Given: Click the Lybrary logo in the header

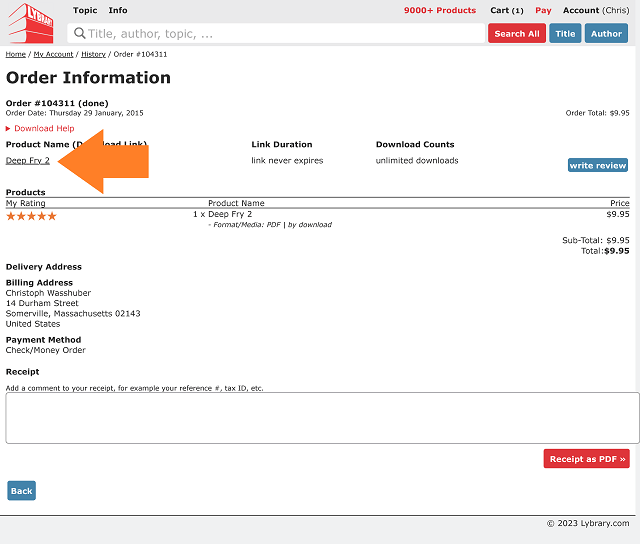Looking at the screenshot, I should click(x=30, y=23).
